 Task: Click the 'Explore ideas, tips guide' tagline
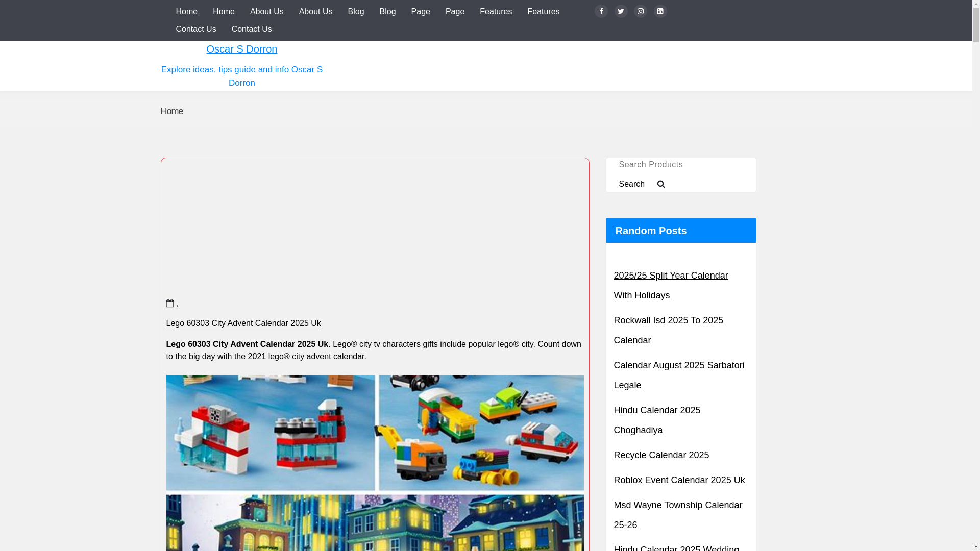click(x=242, y=76)
